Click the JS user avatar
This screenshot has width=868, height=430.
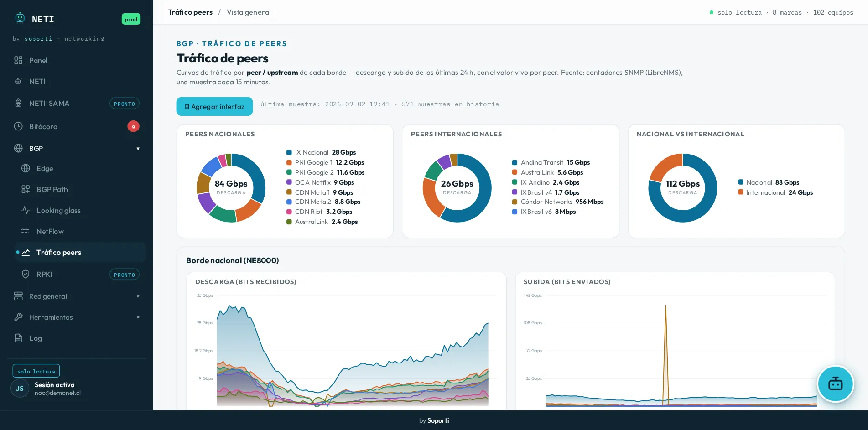[x=20, y=389]
